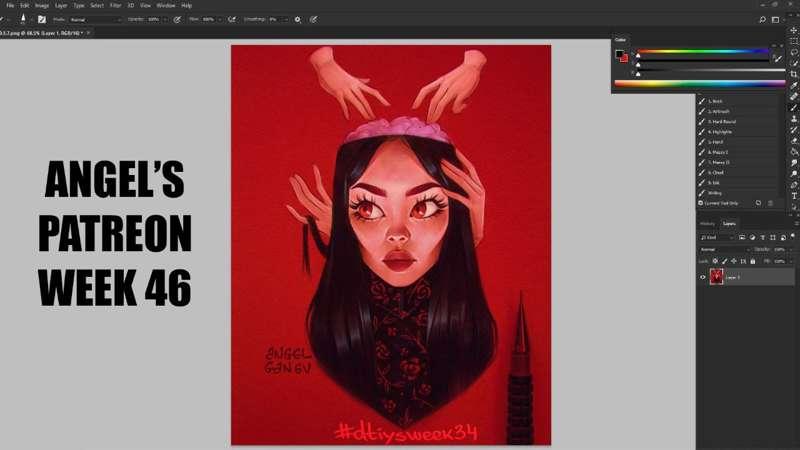
Task: Toggle lock image pixels brush icon
Action: pos(724,261)
